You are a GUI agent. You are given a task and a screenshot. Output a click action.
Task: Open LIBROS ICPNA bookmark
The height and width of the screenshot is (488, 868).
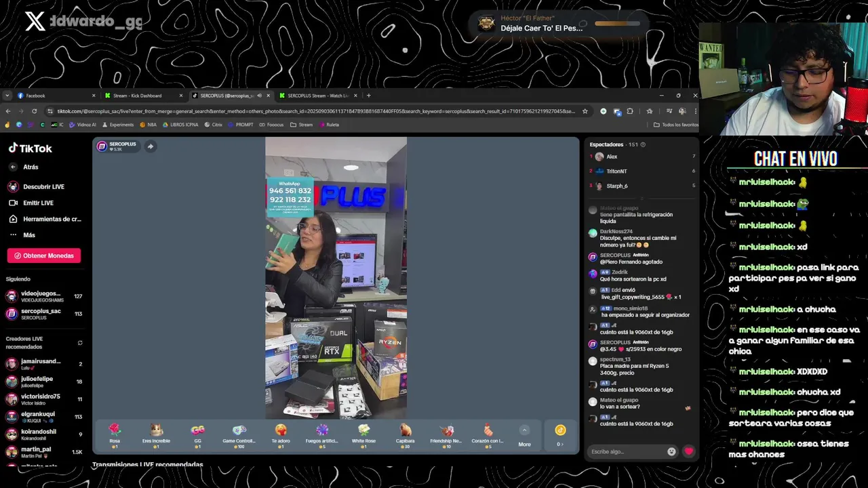pyautogui.click(x=180, y=125)
